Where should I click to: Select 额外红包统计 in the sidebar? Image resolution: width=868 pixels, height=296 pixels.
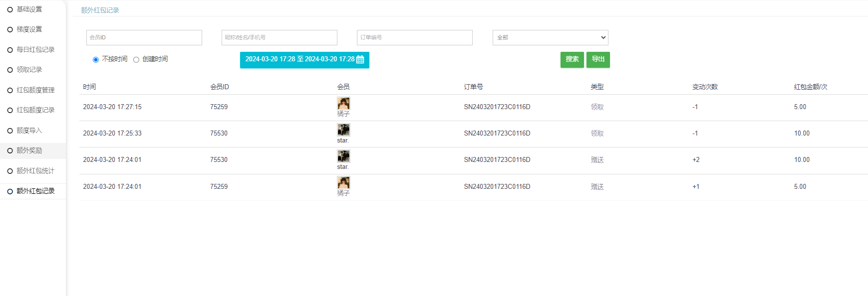(x=35, y=171)
